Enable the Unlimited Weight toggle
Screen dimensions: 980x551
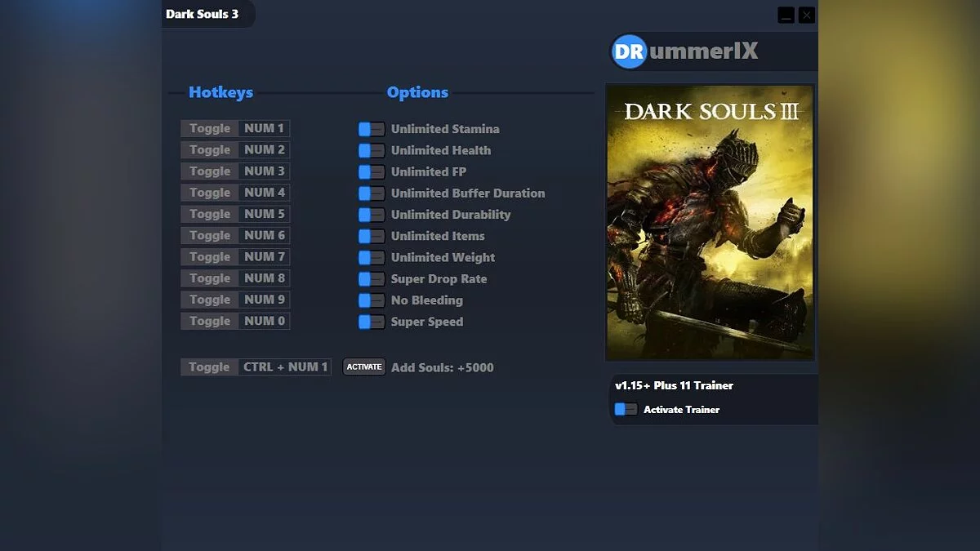371,257
